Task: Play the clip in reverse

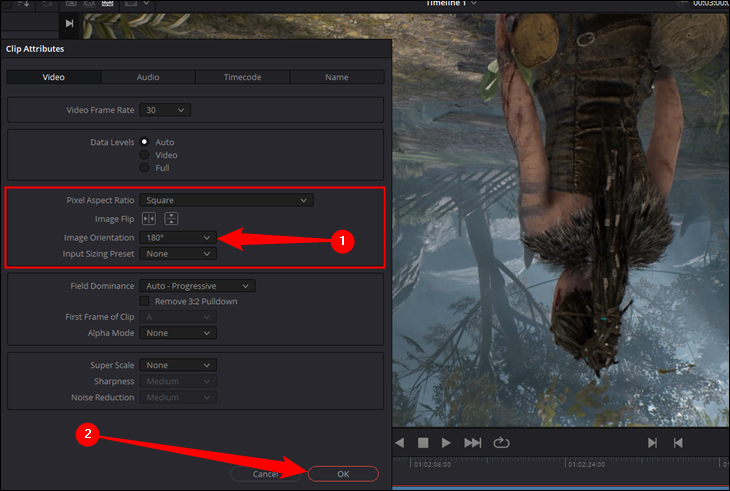Action: coord(399,442)
